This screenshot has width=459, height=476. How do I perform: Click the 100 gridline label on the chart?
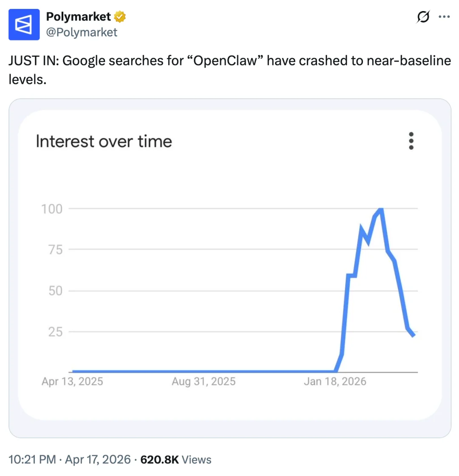pyautogui.click(x=51, y=209)
